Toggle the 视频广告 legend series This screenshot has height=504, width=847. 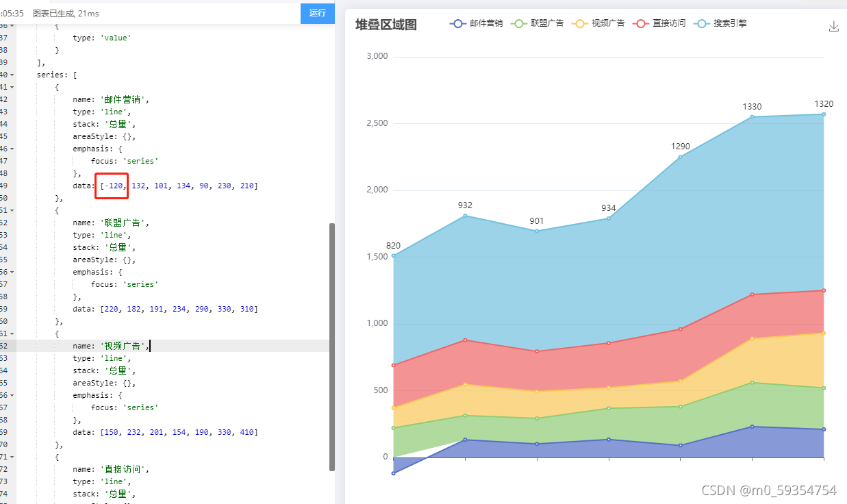pyautogui.click(x=598, y=23)
